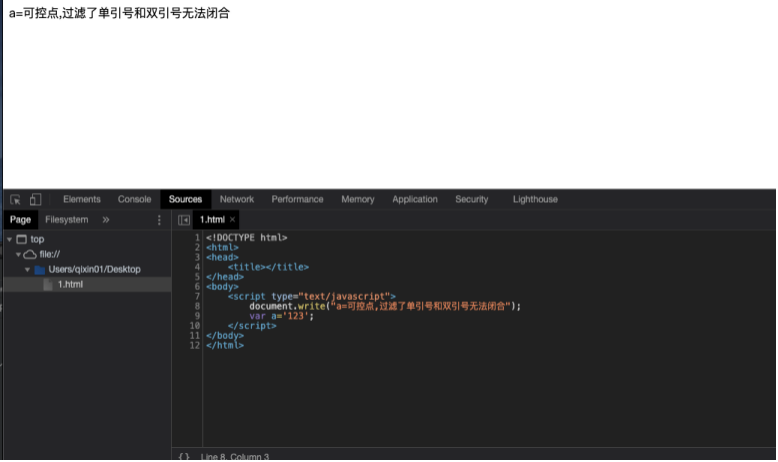This screenshot has height=462, width=778.
Task: Switch to the Lighthouse tab
Action: (x=535, y=199)
